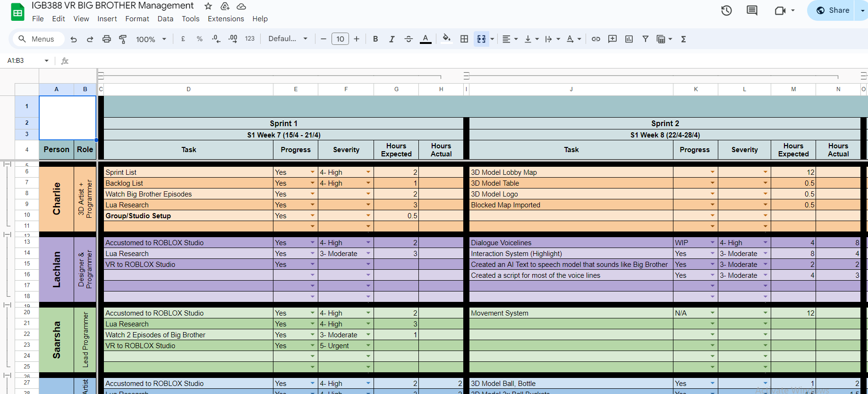Image resolution: width=868 pixels, height=394 pixels.
Task: Click the move to Drive folder icon
Action: (x=225, y=6)
